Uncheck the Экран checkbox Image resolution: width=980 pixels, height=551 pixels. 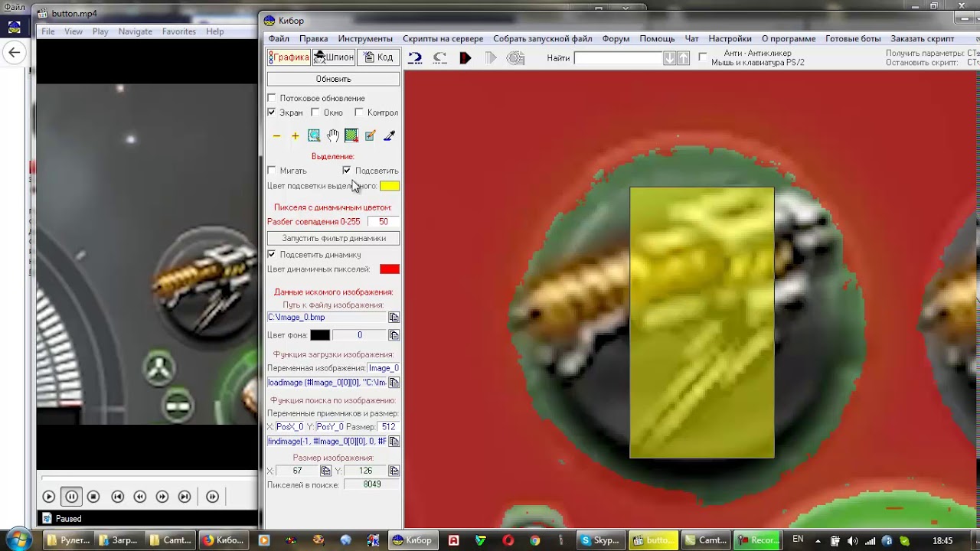click(x=272, y=112)
